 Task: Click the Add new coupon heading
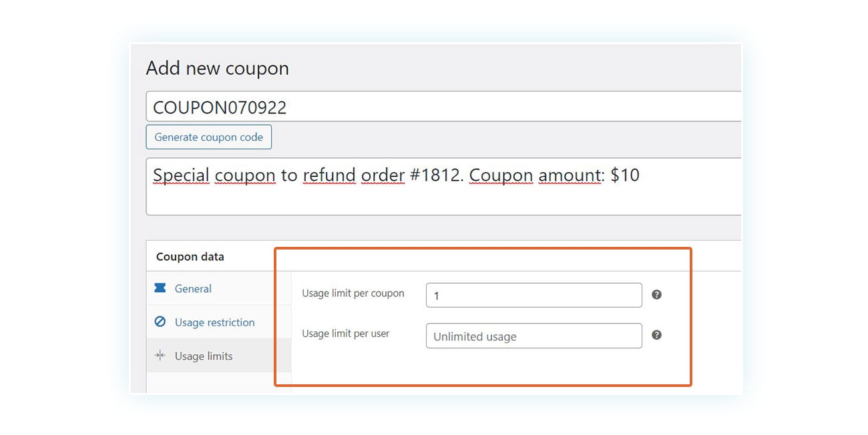[217, 67]
